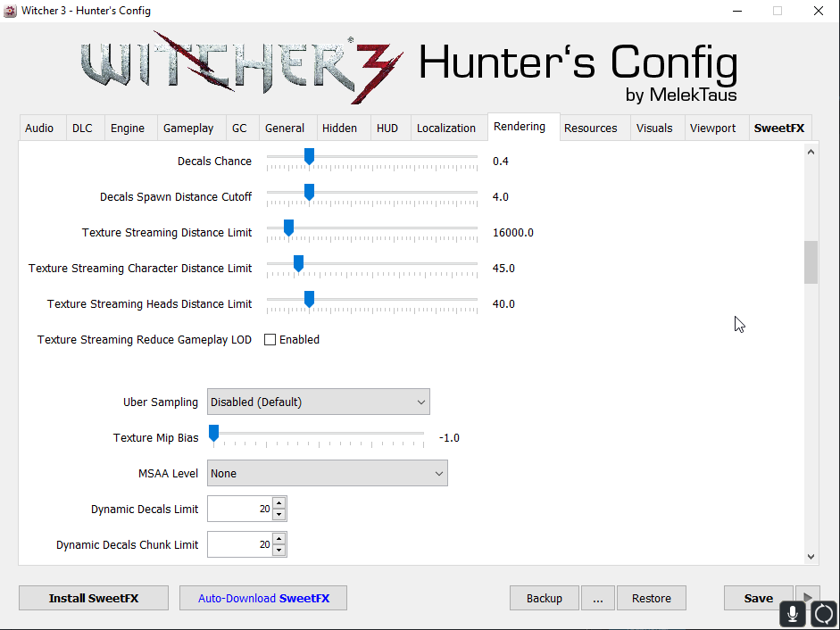The height and width of the screenshot is (630, 840).
Task: Open the MSAA Level dropdown
Action: click(x=328, y=474)
